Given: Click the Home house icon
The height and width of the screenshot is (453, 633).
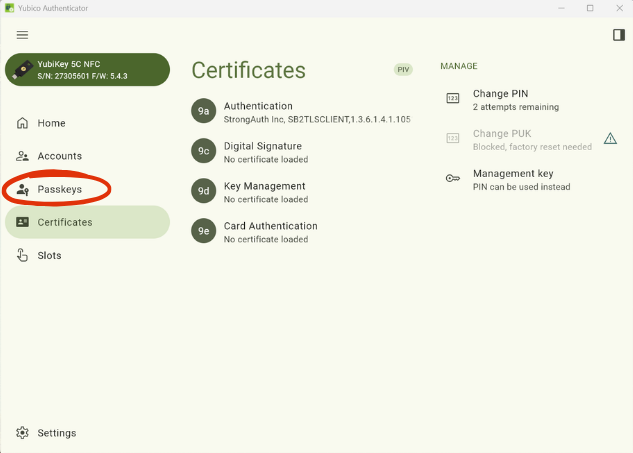Looking at the screenshot, I should pos(22,123).
